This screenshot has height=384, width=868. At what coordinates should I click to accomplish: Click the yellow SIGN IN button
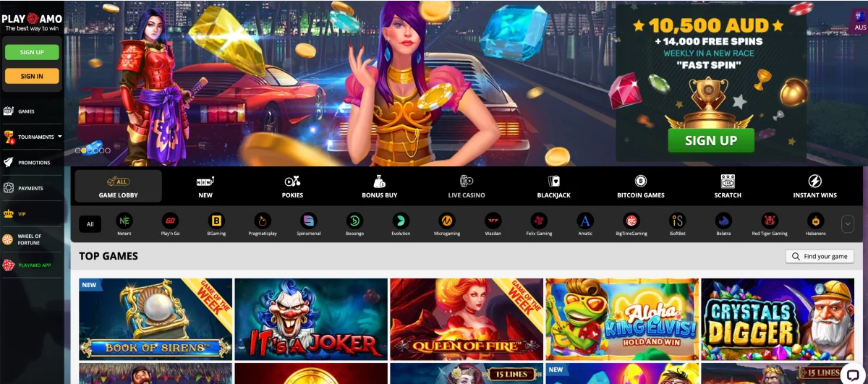[32, 76]
